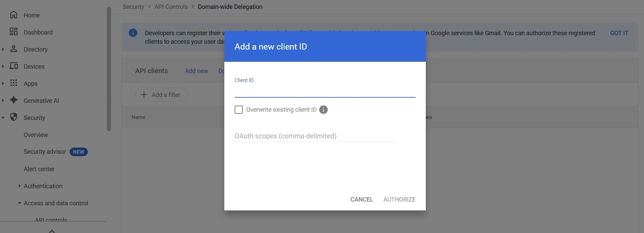Open Security Overview page
The height and width of the screenshot is (233, 644).
click(x=36, y=135)
